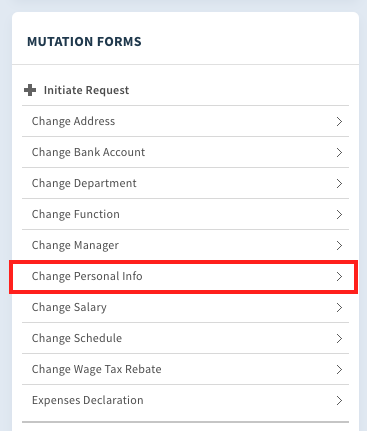Click the plus icon beside Initiate Request

coord(30,90)
